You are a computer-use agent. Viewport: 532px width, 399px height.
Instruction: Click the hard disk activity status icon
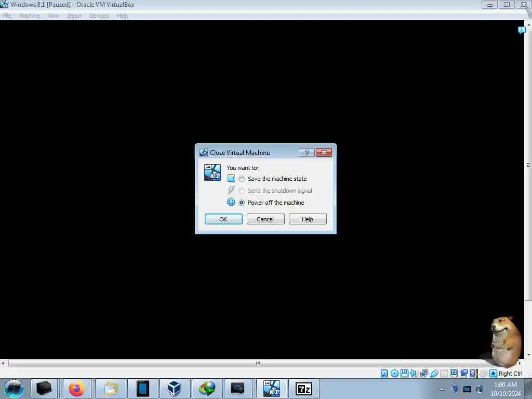click(x=384, y=374)
